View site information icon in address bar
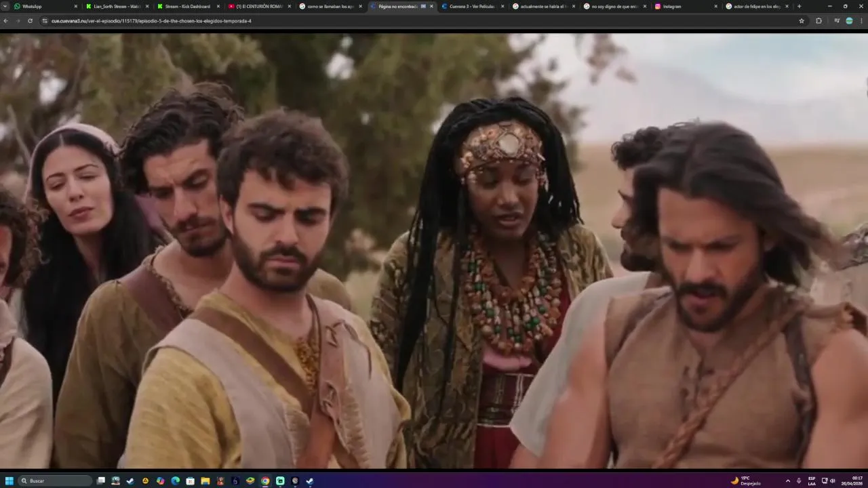This screenshot has height=488, width=868. [x=45, y=21]
